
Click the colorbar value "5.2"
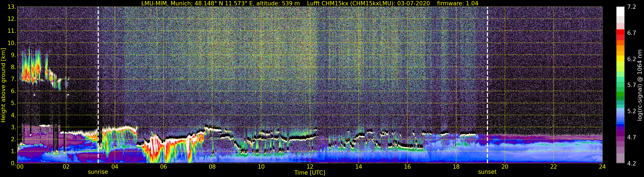click(x=632, y=111)
